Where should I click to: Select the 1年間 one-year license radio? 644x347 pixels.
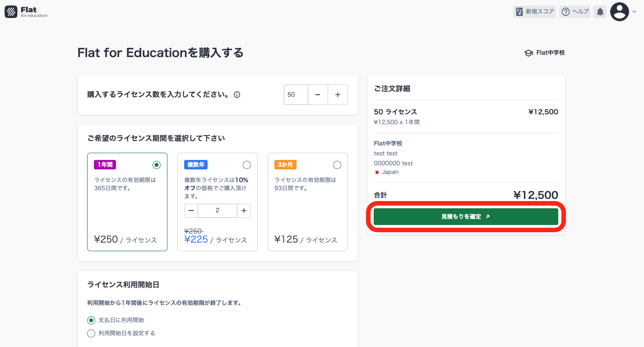coord(157,164)
